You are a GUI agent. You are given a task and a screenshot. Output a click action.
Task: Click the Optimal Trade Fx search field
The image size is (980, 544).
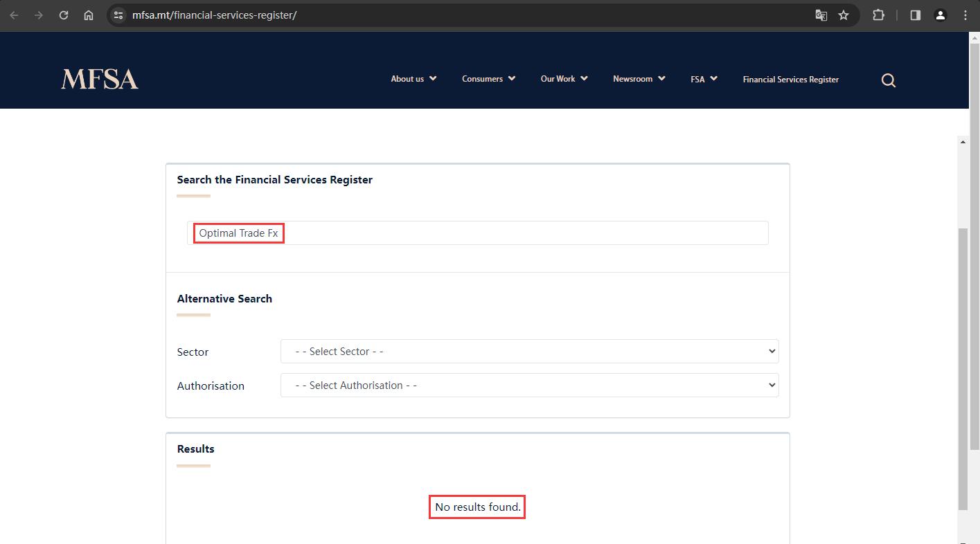pos(478,233)
